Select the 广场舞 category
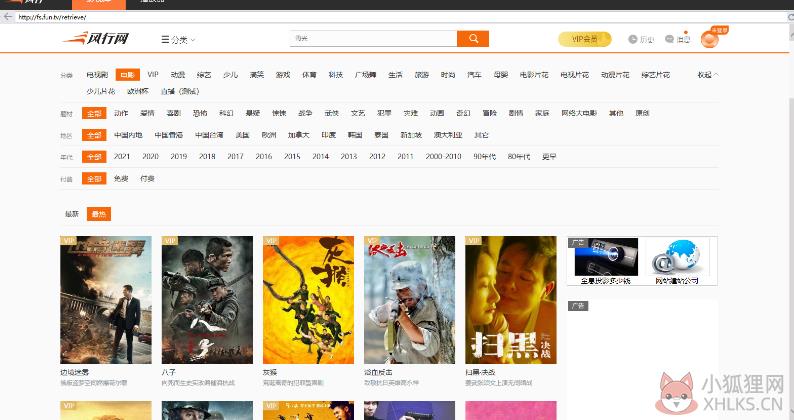Image resolution: width=794 pixels, height=420 pixels. click(x=365, y=74)
